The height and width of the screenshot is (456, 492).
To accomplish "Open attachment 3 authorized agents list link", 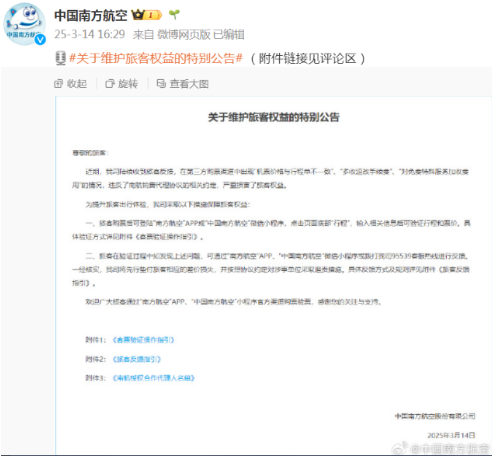I will tap(153, 378).
